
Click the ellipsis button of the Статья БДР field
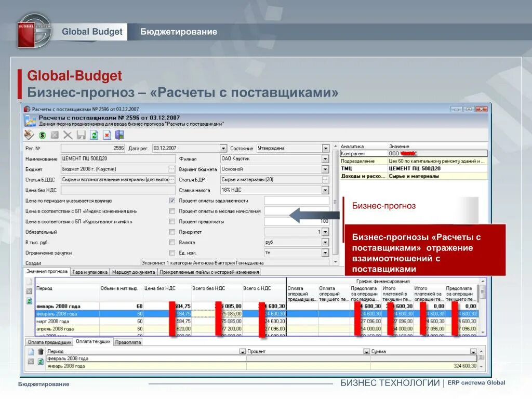[x=325, y=179]
